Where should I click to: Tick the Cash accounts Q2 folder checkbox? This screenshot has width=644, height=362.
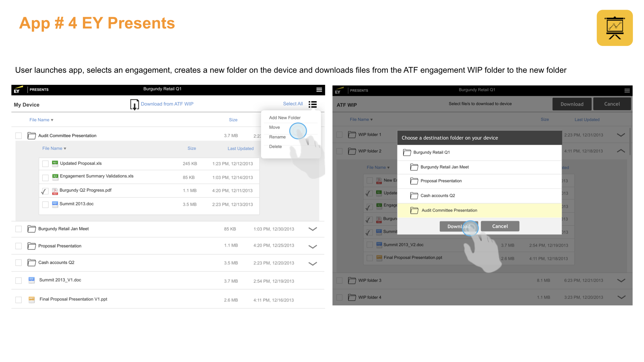coord(18,263)
